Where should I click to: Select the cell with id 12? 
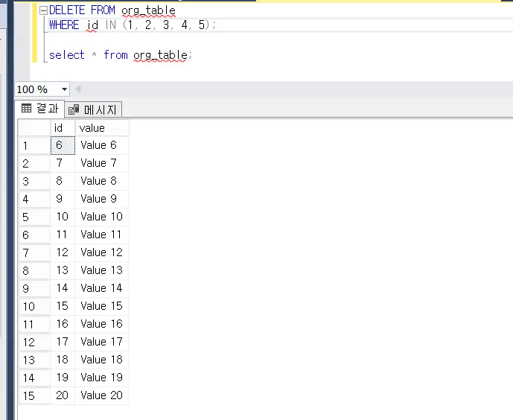[x=63, y=252]
